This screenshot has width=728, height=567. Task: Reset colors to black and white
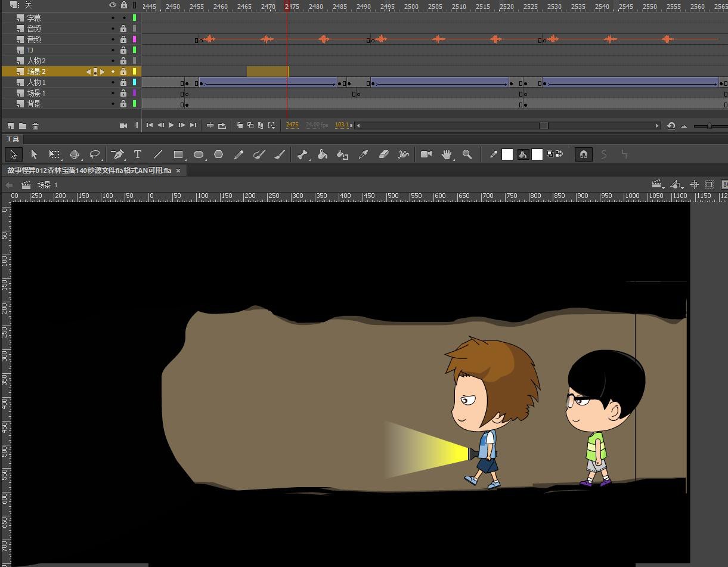[x=550, y=154]
